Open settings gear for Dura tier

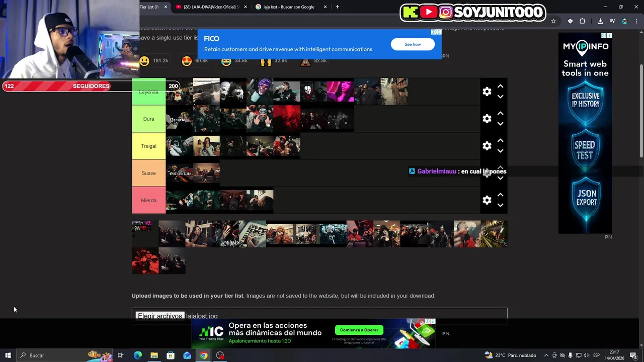(x=487, y=119)
